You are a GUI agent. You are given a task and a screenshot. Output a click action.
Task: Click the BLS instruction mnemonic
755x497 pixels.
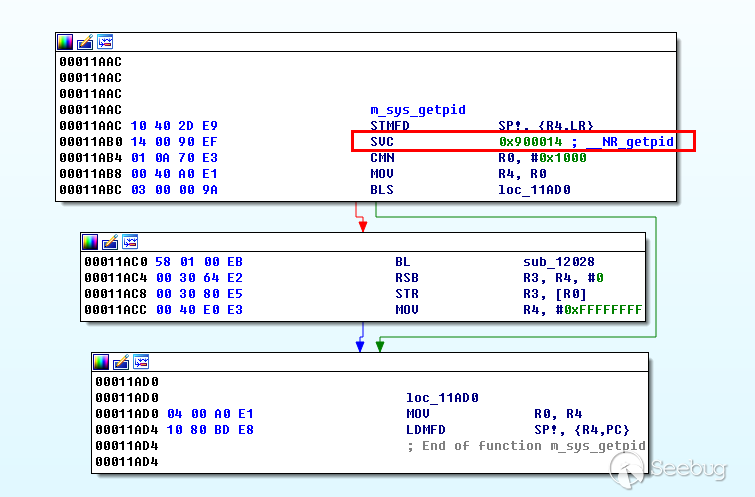click(x=382, y=190)
